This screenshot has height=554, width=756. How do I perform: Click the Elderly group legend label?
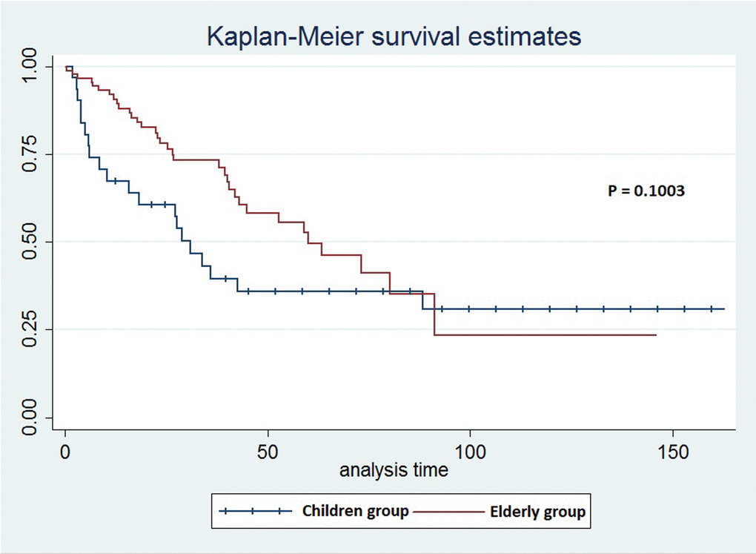point(537,511)
